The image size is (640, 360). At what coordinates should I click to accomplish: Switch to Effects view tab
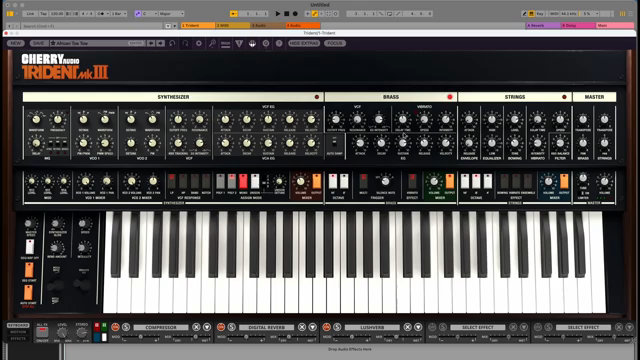point(18,338)
